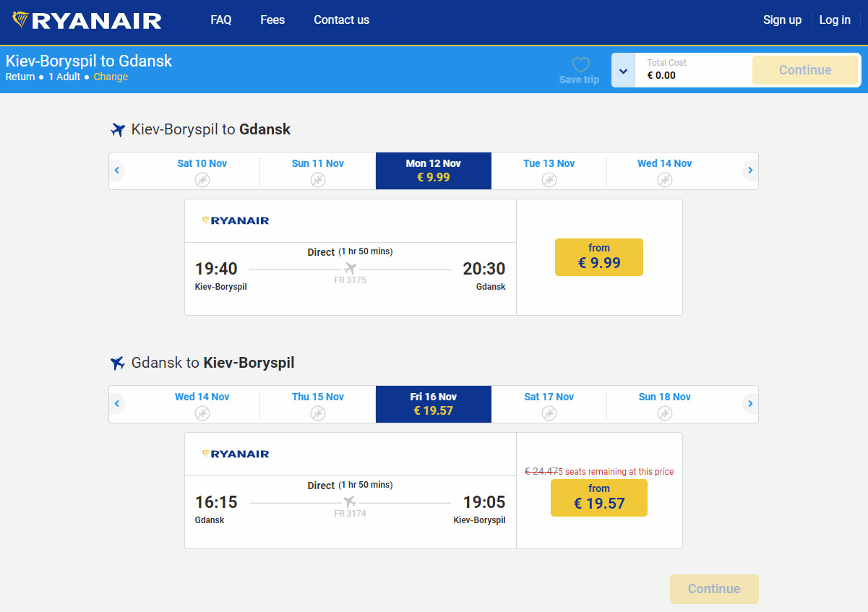
Task: Click the Continue button in the top bar
Action: tap(805, 70)
